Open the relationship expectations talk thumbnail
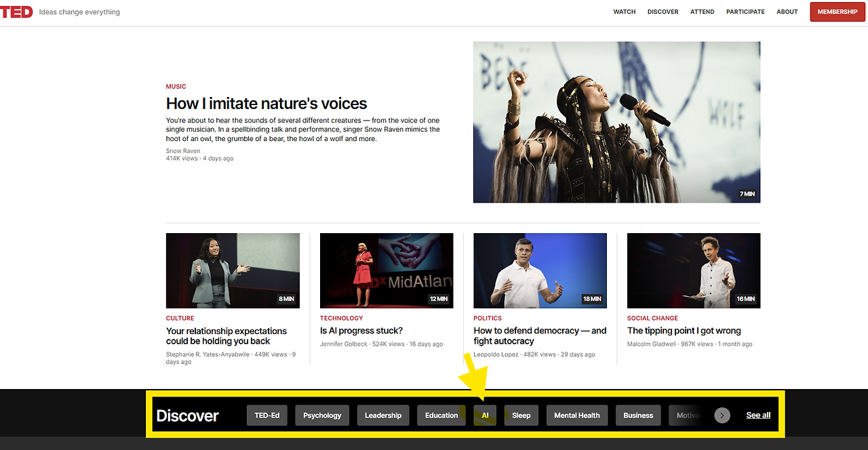Screen dimensions: 868x450 coord(233,270)
